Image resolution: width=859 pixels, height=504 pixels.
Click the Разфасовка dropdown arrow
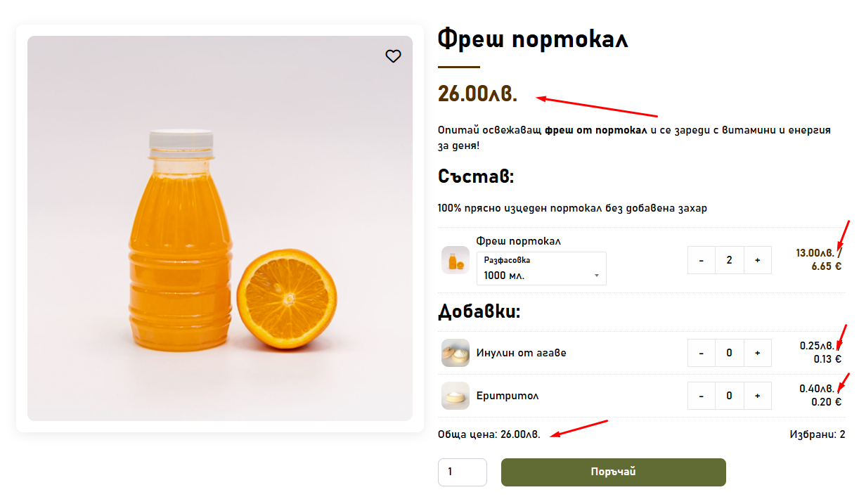(x=597, y=276)
